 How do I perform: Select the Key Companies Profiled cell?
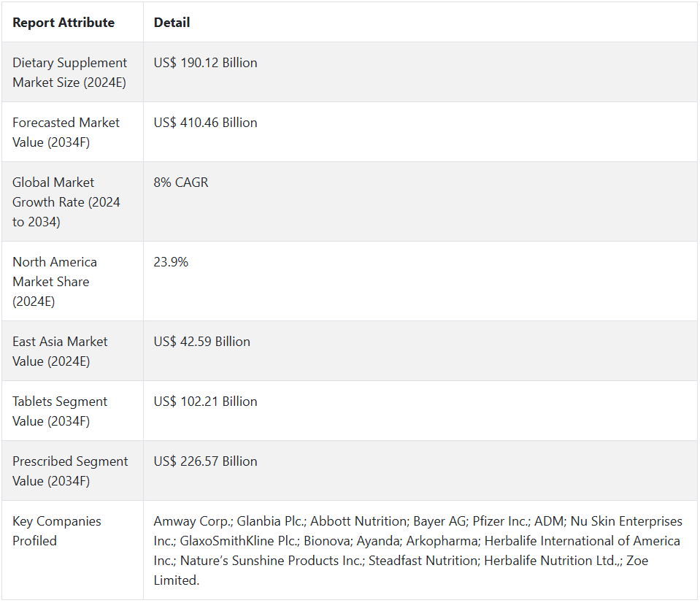click(57, 531)
